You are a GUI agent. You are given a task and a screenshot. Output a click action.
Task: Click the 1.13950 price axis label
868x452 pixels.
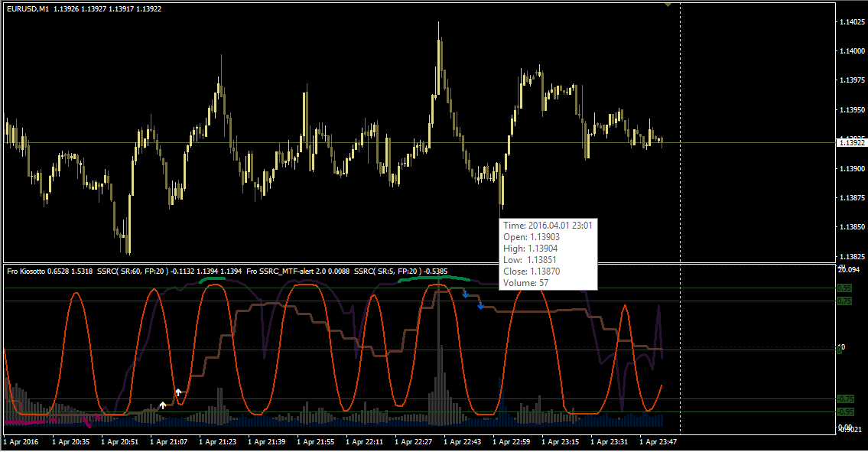coord(852,109)
